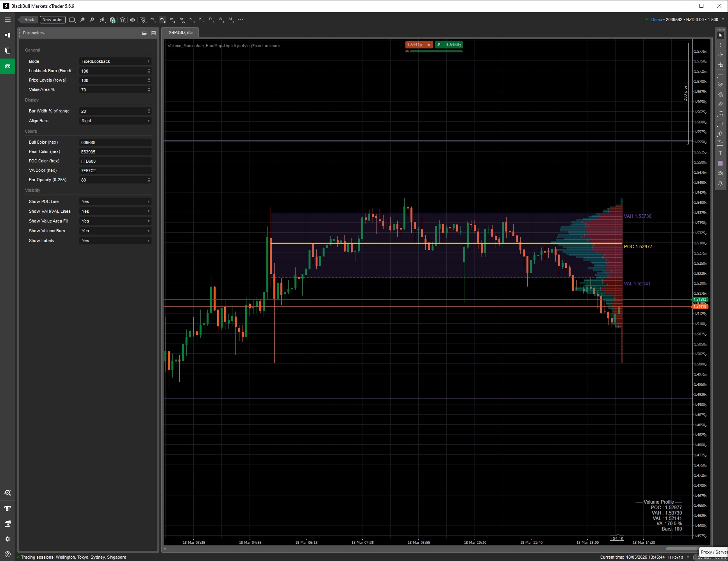The height and width of the screenshot is (561, 728).
Task: Take a chart snapshot with the camera icon
Action: [721, 173]
